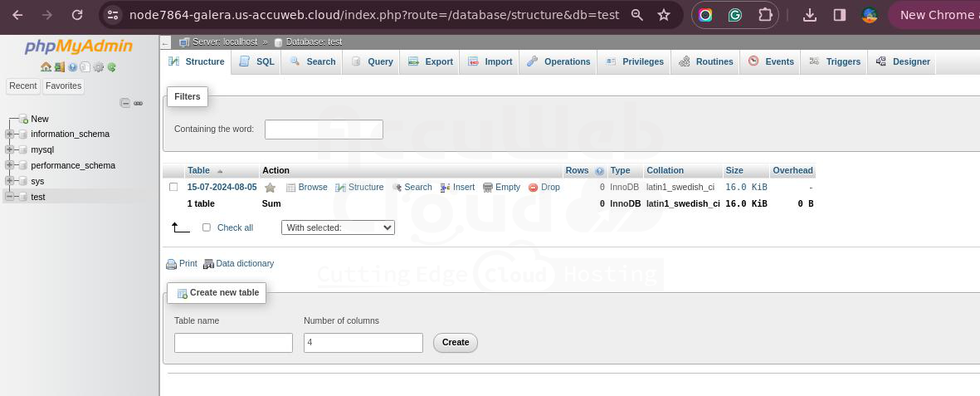The height and width of the screenshot is (396, 980).
Task: Open navigation panel settings gear icon
Action: click(98, 67)
